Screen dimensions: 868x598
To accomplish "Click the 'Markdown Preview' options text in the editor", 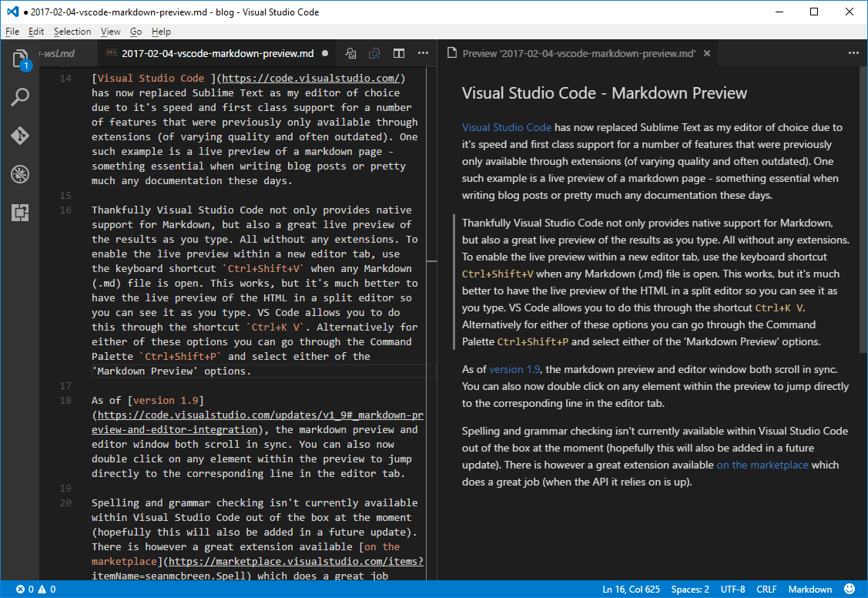I will pos(171,371).
